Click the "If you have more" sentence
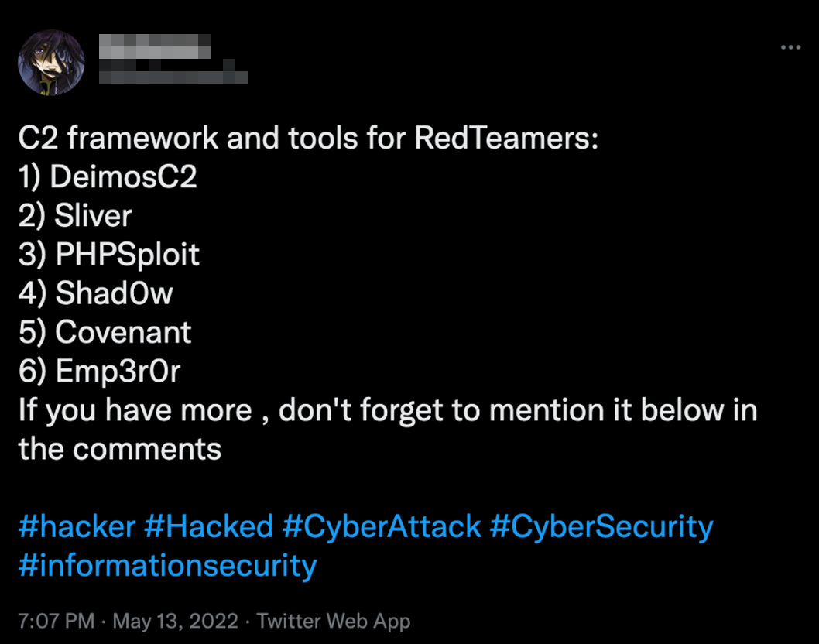The image size is (819, 644). pyautogui.click(x=387, y=410)
